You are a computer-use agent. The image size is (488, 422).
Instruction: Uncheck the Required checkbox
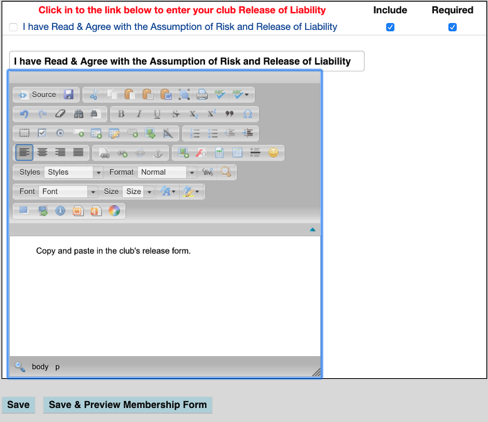coord(452,27)
